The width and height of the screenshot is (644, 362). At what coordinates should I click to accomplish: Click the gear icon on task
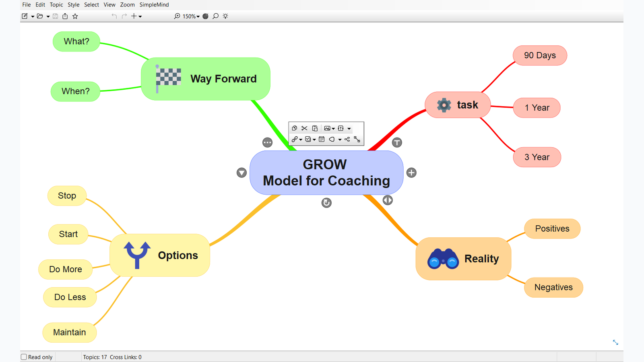(444, 105)
